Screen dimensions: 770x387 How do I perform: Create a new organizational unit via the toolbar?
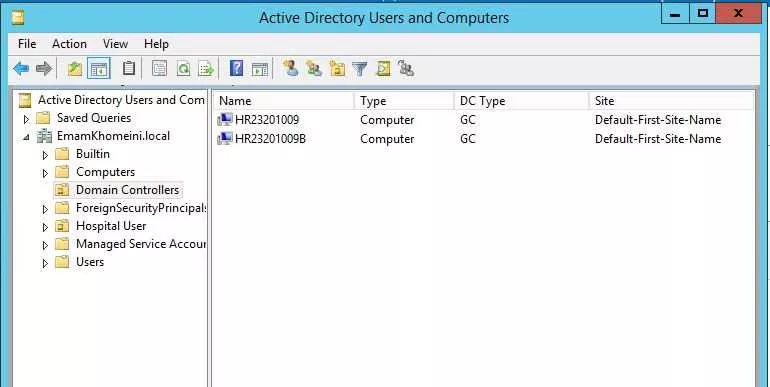click(x=337, y=69)
